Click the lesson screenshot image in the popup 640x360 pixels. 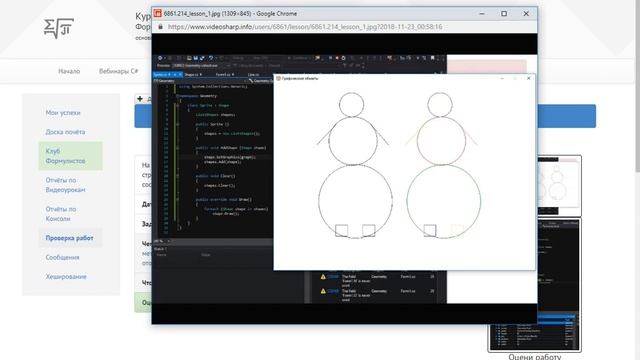[344, 179]
